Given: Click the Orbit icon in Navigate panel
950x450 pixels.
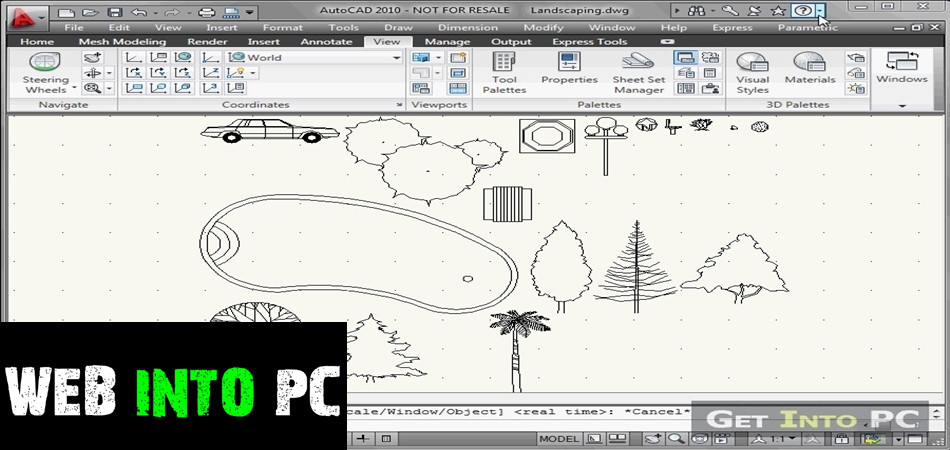Looking at the screenshot, I should point(93,73).
